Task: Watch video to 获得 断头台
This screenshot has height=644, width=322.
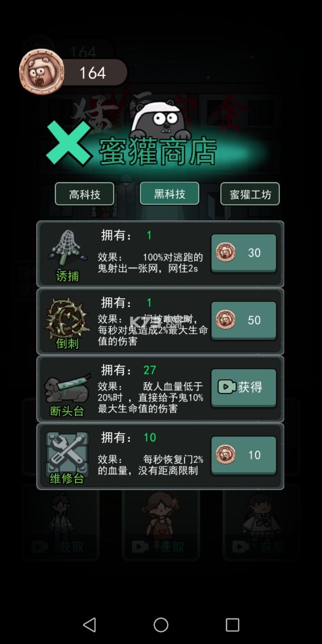Action: point(244,388)
